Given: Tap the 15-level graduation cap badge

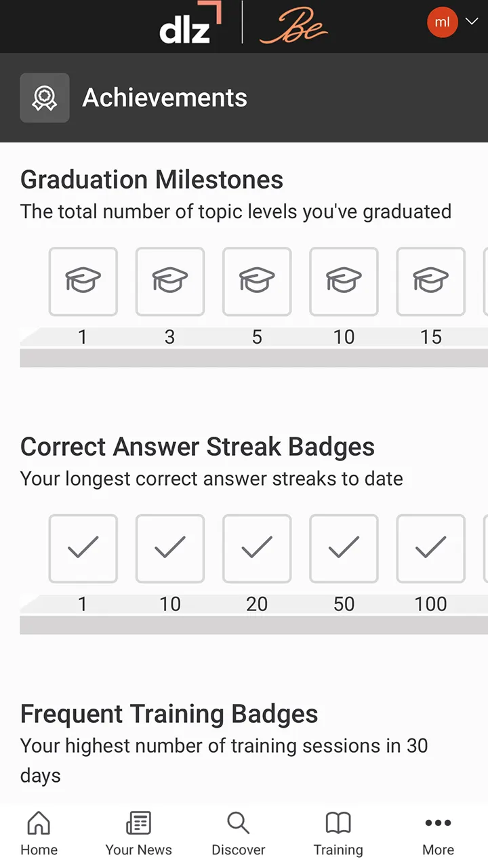Looking at the screenshot, I should pos(431,281).
